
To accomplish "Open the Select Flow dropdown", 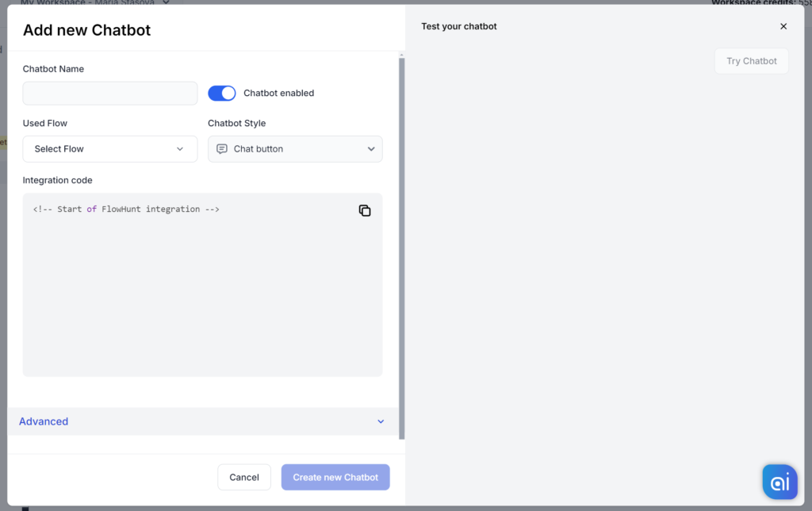I will (109, 148).
